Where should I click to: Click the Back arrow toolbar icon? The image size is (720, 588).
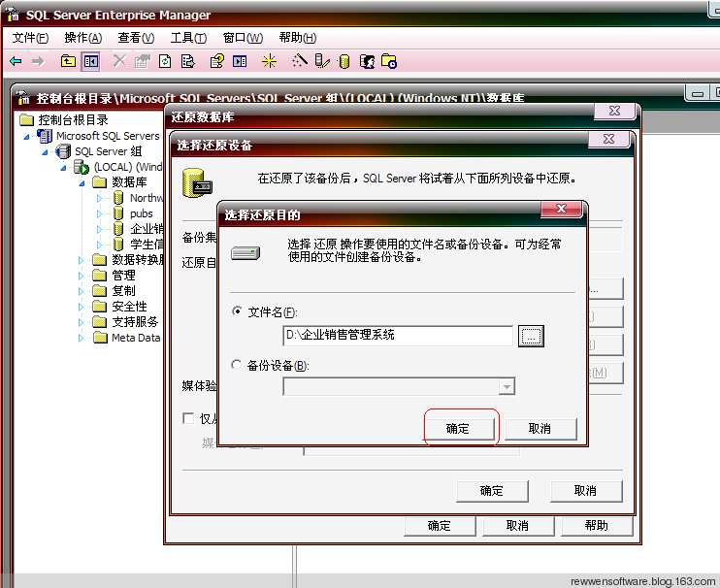click(16, 61)
